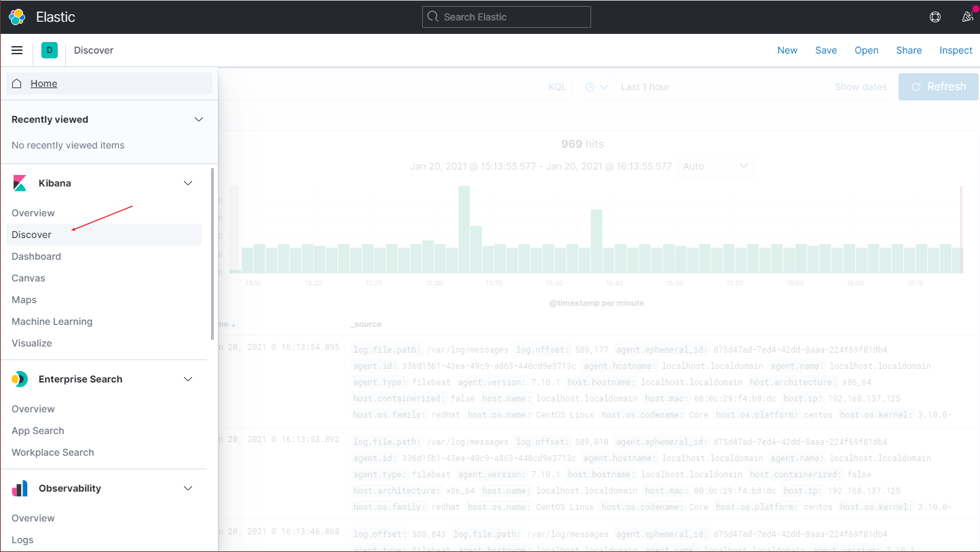Click the Recently viewed heading

click(x=50, y=119)
